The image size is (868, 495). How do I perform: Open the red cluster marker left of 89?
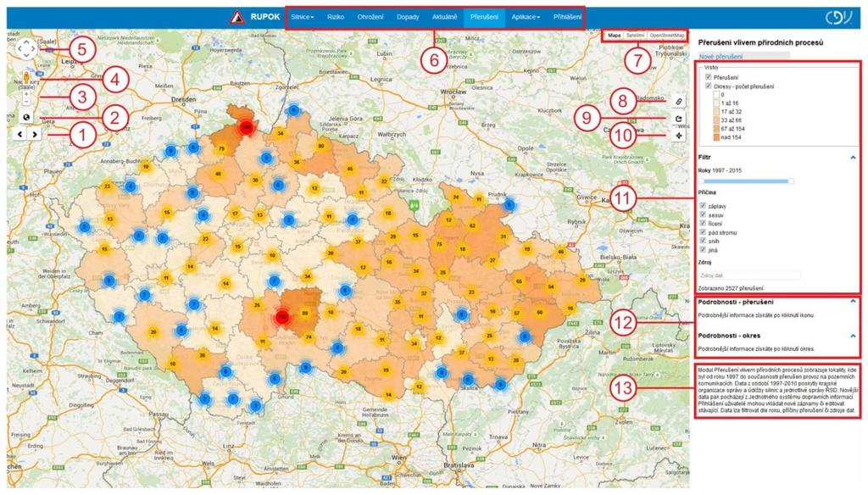(x=283, y=318)
